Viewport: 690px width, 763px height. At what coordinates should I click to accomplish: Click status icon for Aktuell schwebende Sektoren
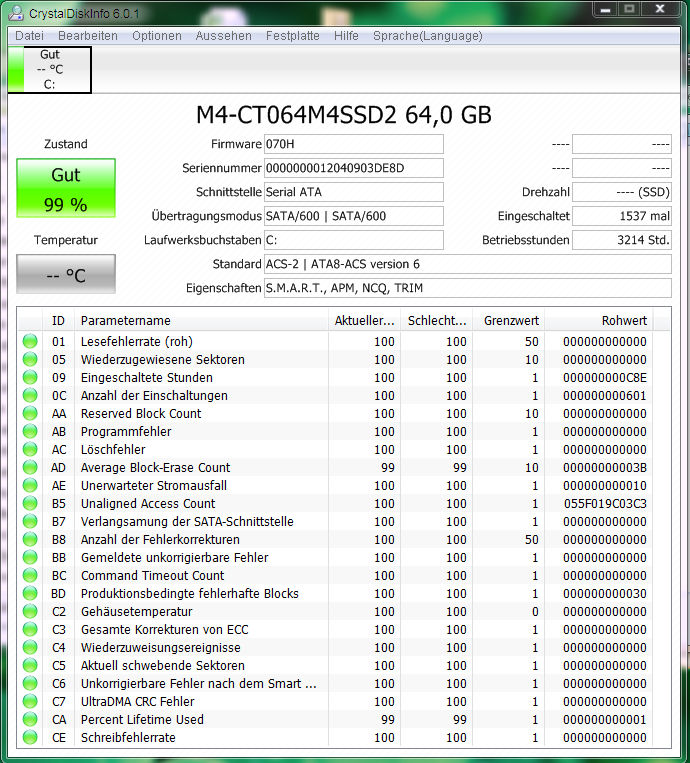pos(30,665)
